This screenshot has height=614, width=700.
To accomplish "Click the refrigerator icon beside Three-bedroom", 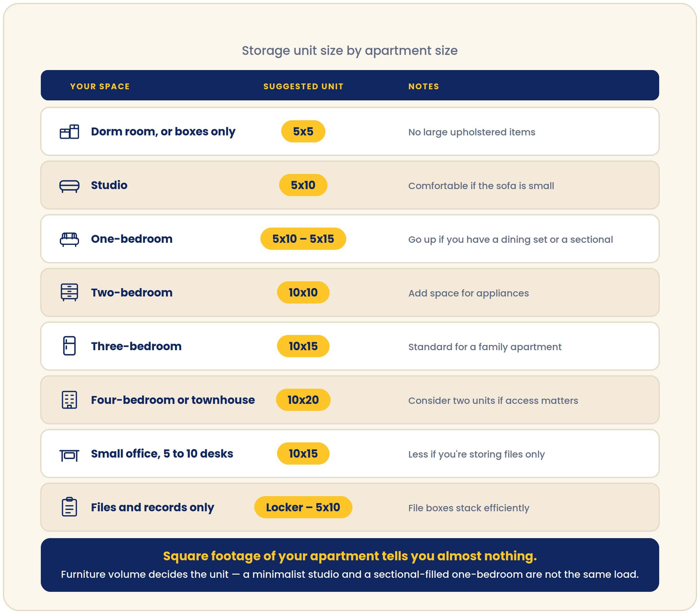I will coord(69,346).
